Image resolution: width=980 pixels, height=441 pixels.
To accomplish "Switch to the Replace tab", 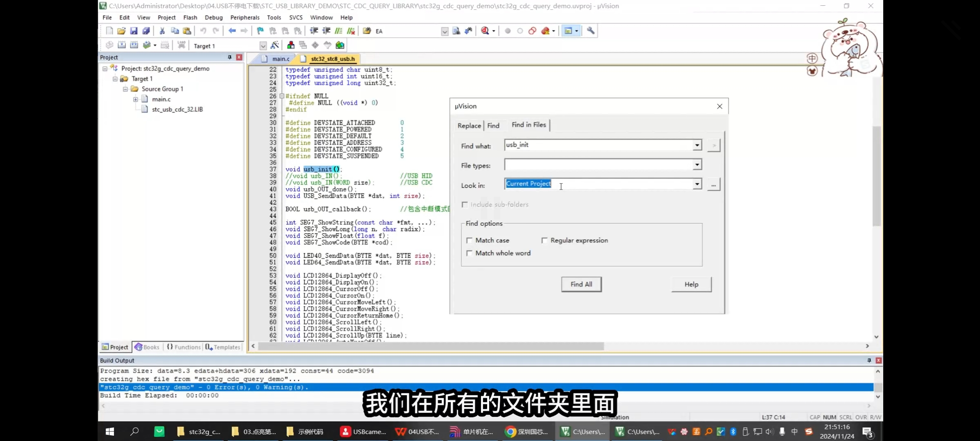I will click(469, 125).
